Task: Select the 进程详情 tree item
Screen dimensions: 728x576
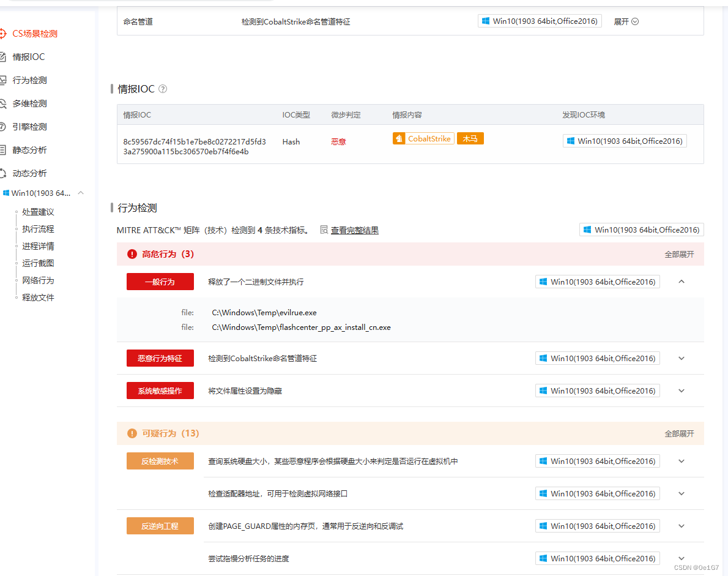Action: pos(38,245)
